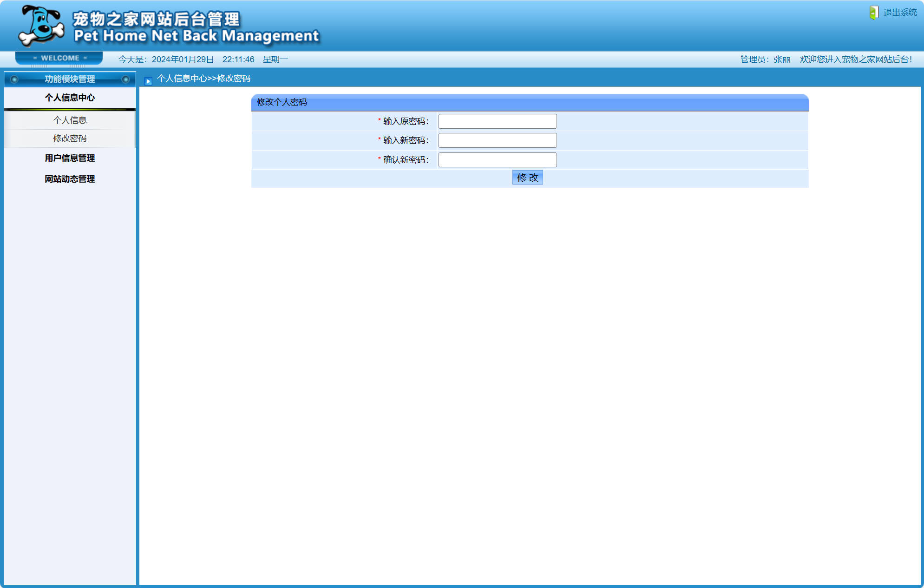The width and height of the screenshot is (924, 588).
Task: Open 个人信息 submenu item
Action: (x=70, y=120)
